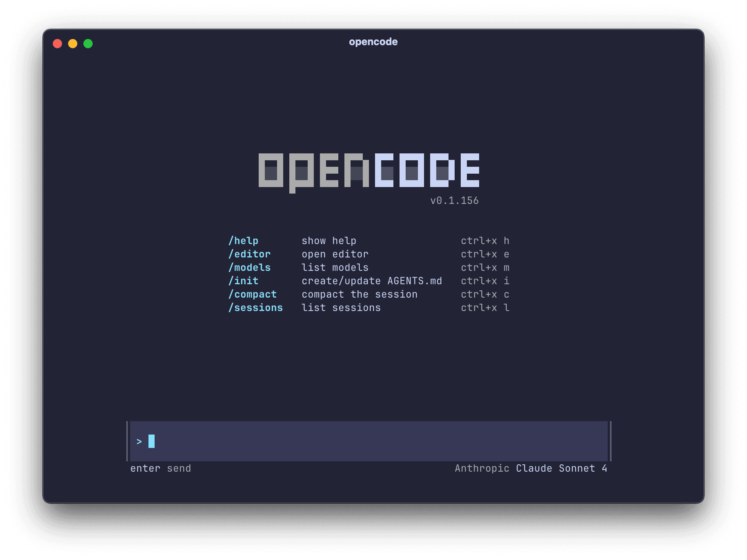List sessions using /sessions
Image resolution: width=747 pixels, height=560 pixels.
click(256, 308)
